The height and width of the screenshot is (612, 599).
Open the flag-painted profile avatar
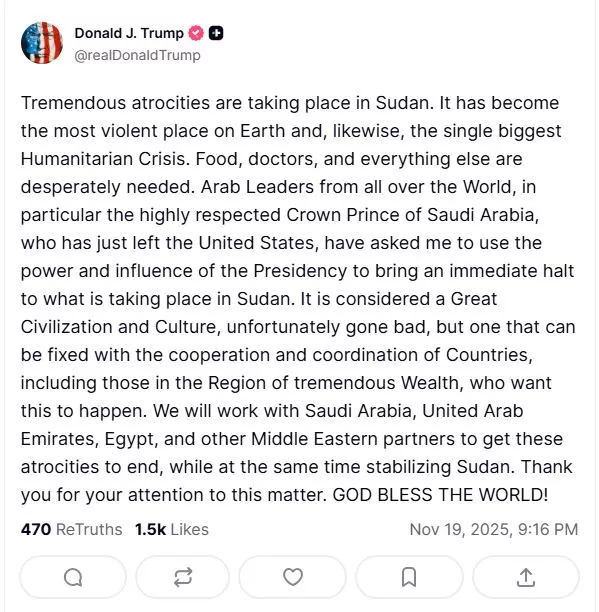tap(42, 43)
